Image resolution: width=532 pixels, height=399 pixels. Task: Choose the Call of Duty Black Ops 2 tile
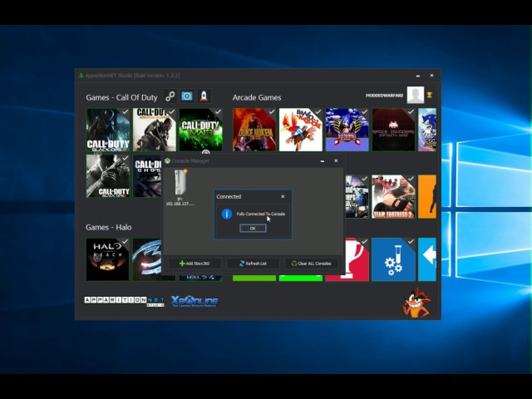107,176
